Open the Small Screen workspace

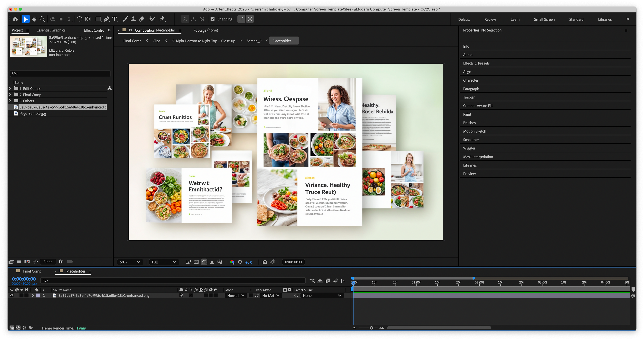click(x=544, y=19)
